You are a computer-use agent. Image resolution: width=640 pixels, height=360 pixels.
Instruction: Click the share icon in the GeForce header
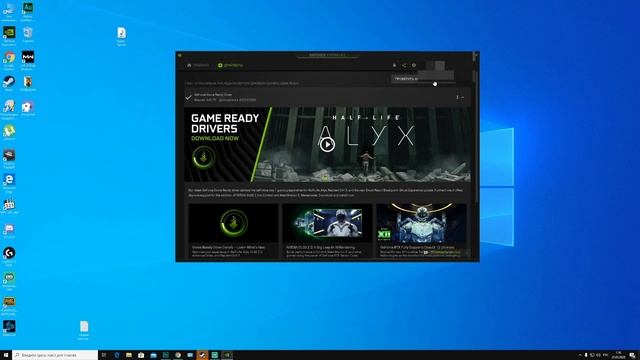404,65
